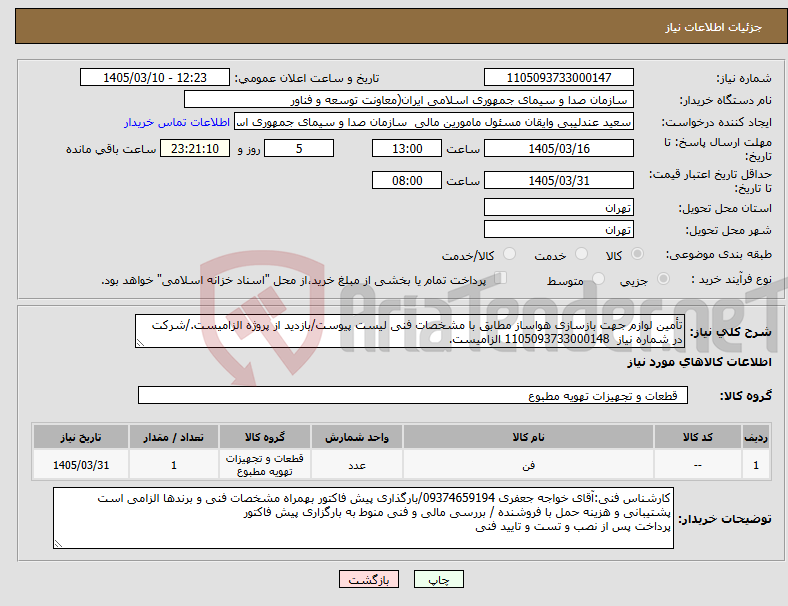Click the response deadline date 1405/03/16 field
This screenshot has height=606, width=788.
coord(558,148)
